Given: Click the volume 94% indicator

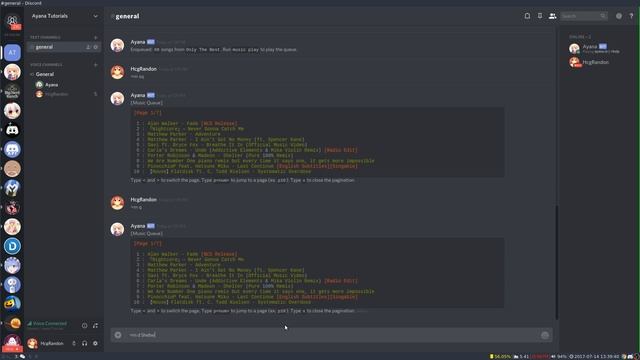Looking at the screenshot, I should click(x=559, y=357).
